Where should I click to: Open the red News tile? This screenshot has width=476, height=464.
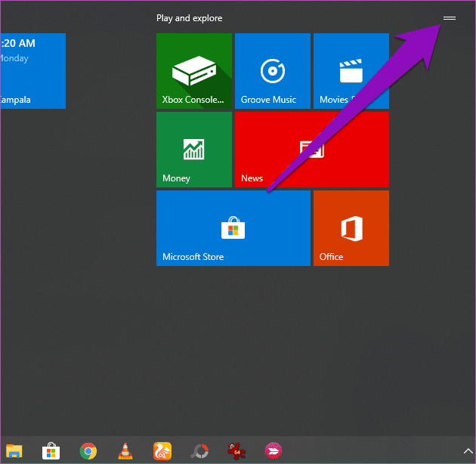click(312, 150)
